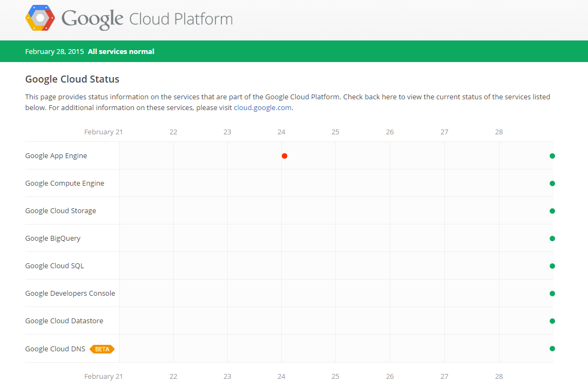Select date 28 in the top date header

pyautogui.click(x=499, y=132)
